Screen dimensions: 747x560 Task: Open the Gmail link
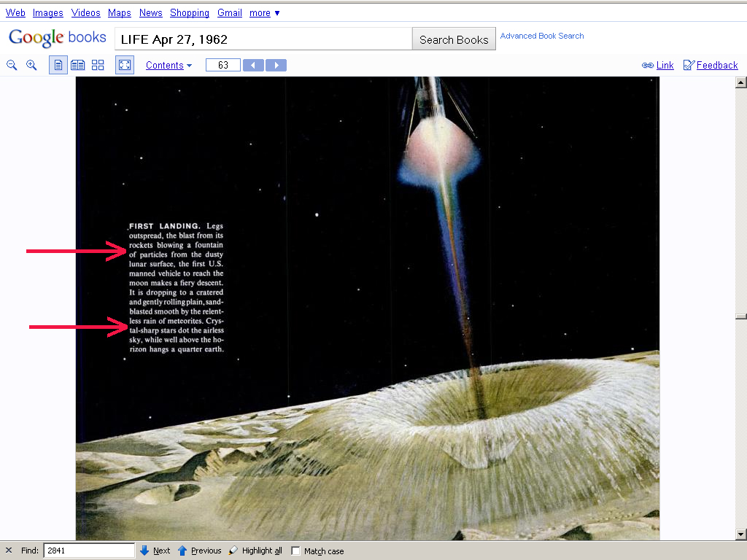230,13
